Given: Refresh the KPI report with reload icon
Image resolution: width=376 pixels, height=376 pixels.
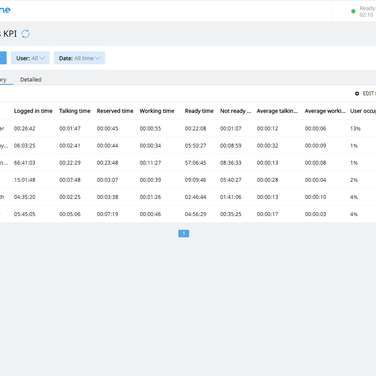Looking at the screenshot, I should click(25, 34).
